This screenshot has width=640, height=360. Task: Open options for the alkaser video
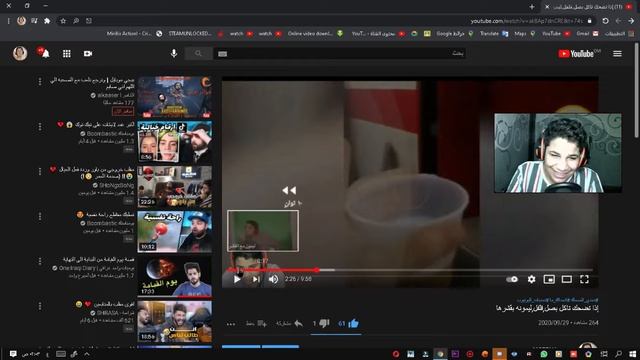coord(40,82)
